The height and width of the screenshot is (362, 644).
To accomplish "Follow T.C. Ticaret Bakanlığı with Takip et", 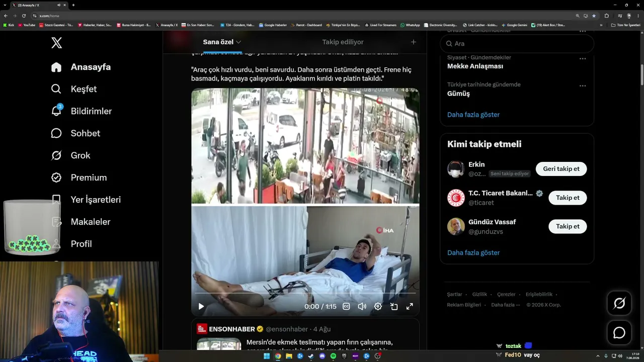I will (x=568, y=198).
